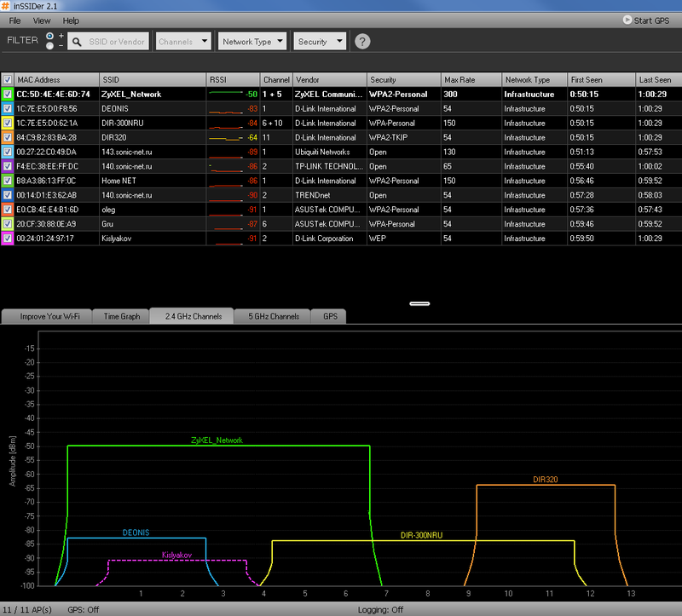Image resolution: width=682 pixels, height=616 pixels.
Task: Click the Logging: Off status text
Action: point(380,609)
